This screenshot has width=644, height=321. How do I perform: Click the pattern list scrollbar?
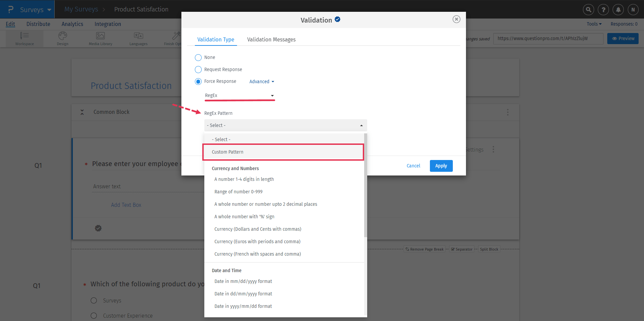(365, 185)
